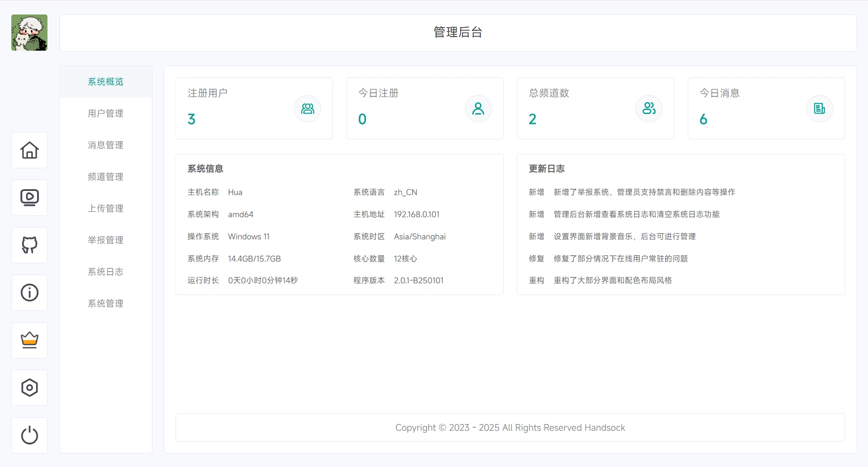Click the info icon in the sidebar
The width and height of the screenshot is (868, 467).
[x=29, y=293]
